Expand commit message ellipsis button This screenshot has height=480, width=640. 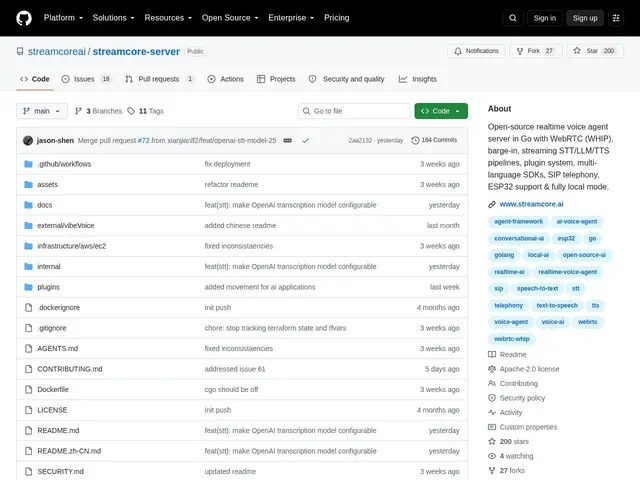[287, 140]
